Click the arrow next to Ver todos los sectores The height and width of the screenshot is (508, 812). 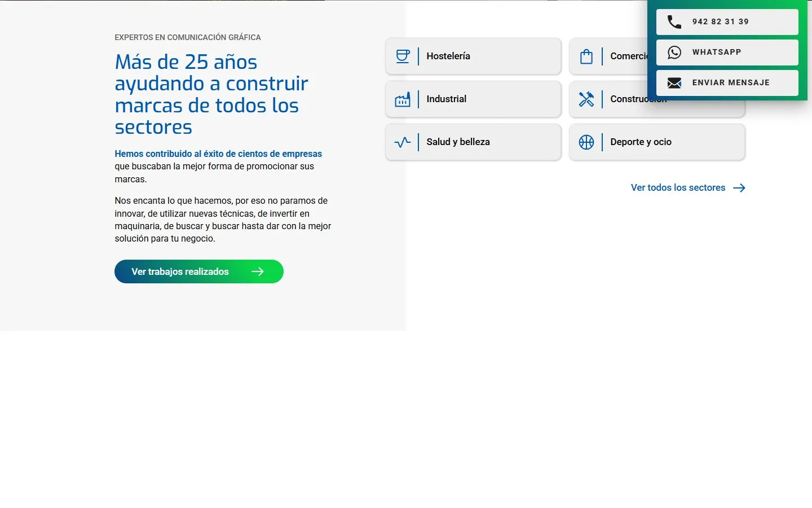(x=739, y=188)
